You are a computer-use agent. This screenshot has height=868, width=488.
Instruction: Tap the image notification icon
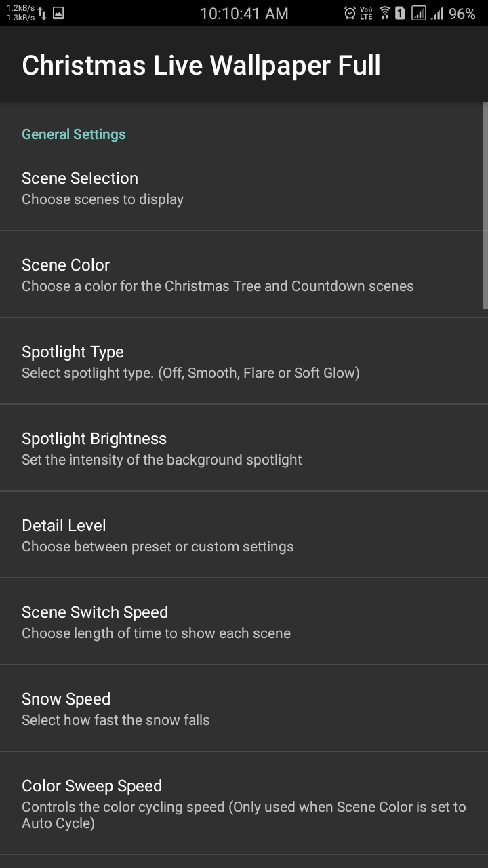58,13
